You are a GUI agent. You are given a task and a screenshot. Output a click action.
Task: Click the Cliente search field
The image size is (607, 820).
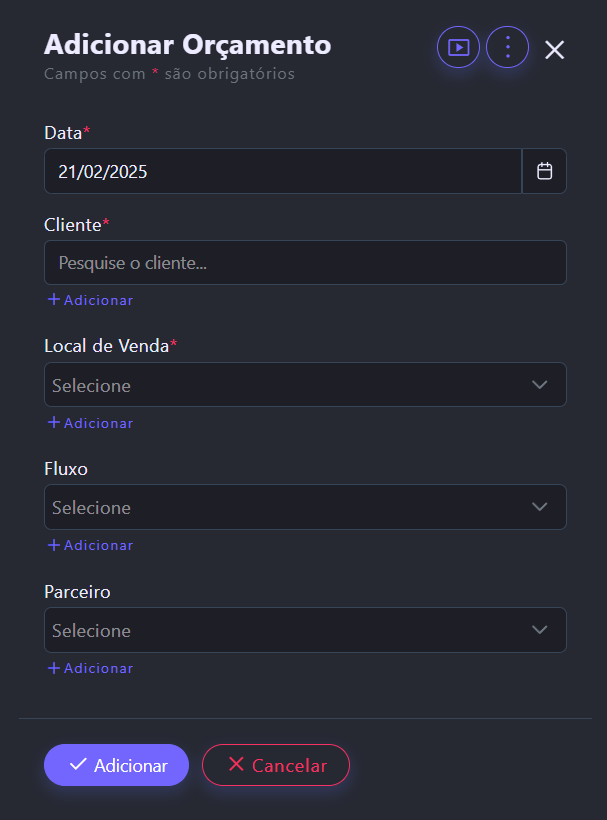[305, 263]
